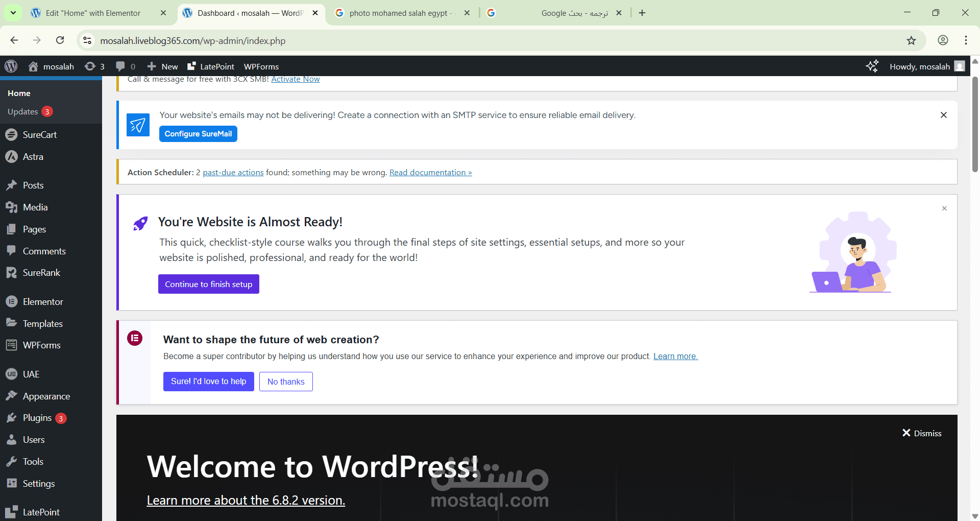Open Read documentation link
Image resolution: width=980 pixels, height=521 pixels.
431,173
